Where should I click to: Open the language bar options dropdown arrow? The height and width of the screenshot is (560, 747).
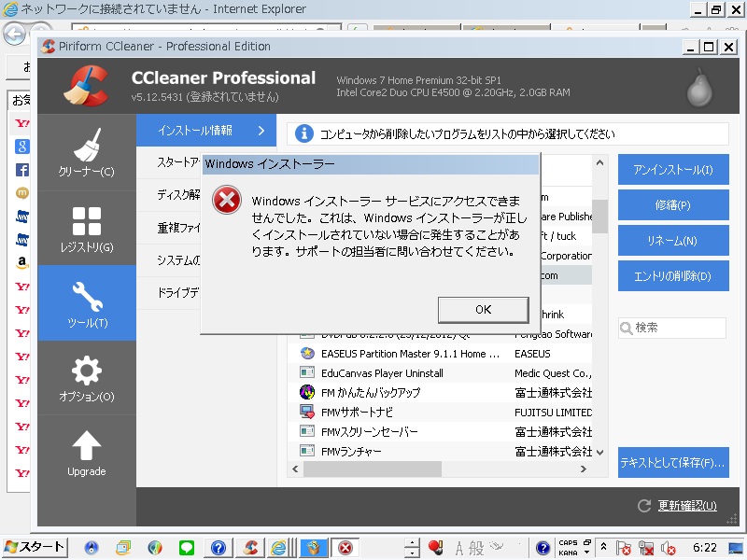(587, 553)
